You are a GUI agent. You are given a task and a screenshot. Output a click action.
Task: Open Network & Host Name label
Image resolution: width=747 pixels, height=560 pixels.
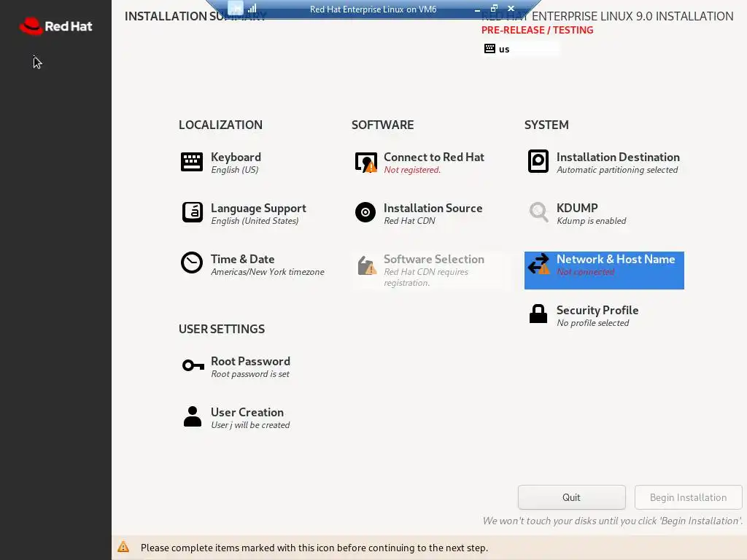(x=616, y=259)
